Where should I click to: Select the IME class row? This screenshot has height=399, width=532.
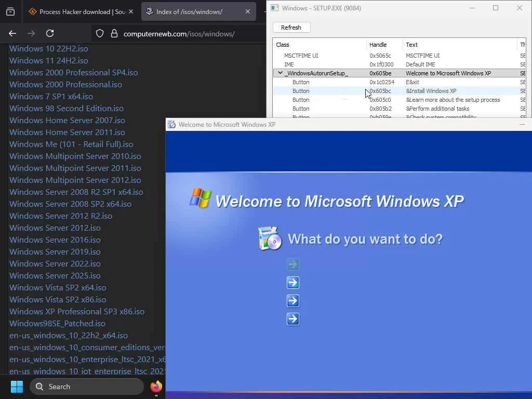coord(399,64)
